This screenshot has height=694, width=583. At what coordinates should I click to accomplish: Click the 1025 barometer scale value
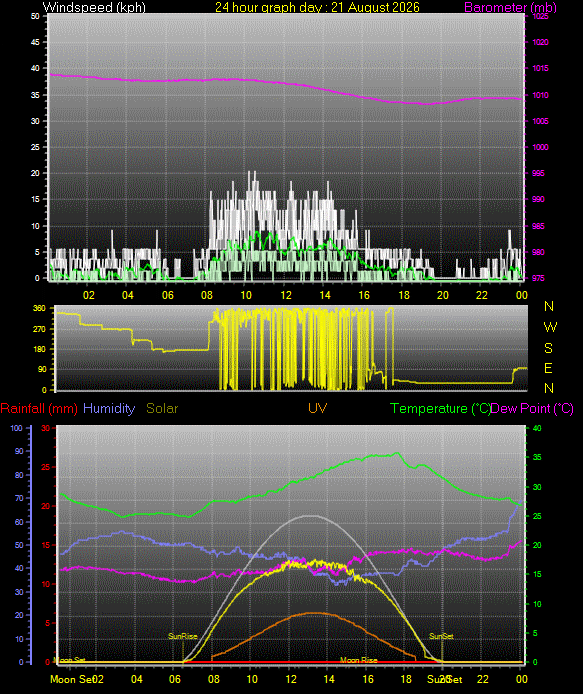point(540,16)
